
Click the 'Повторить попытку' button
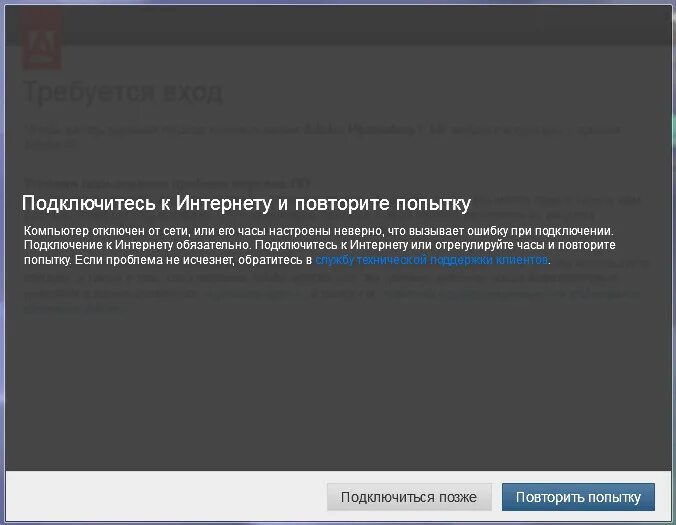point(578,497)
